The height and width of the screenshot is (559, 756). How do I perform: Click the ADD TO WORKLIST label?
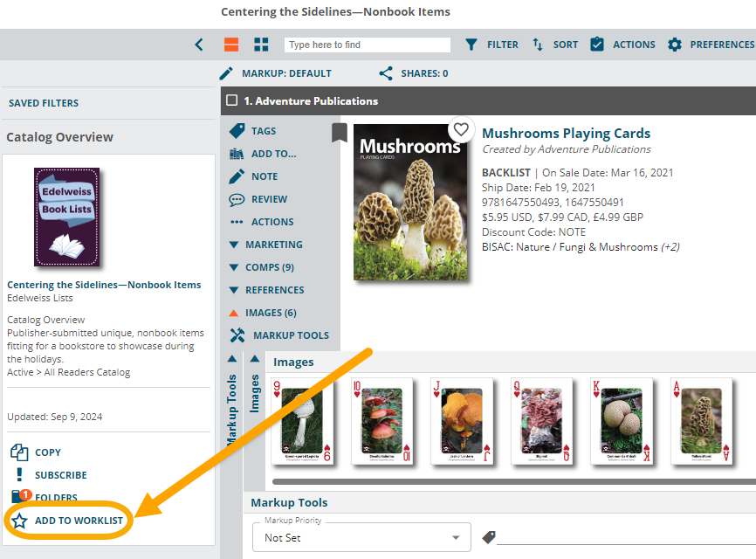click(79, 521)
